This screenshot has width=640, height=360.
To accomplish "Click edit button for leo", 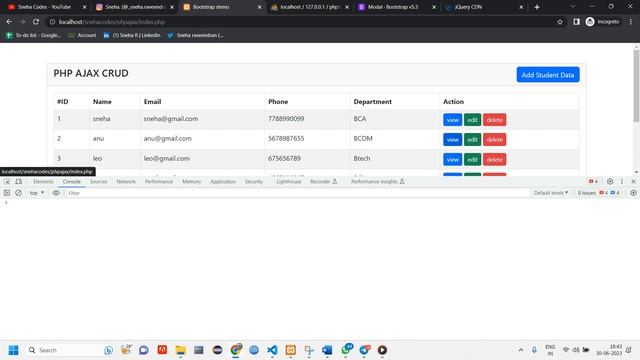I will 472,159.
